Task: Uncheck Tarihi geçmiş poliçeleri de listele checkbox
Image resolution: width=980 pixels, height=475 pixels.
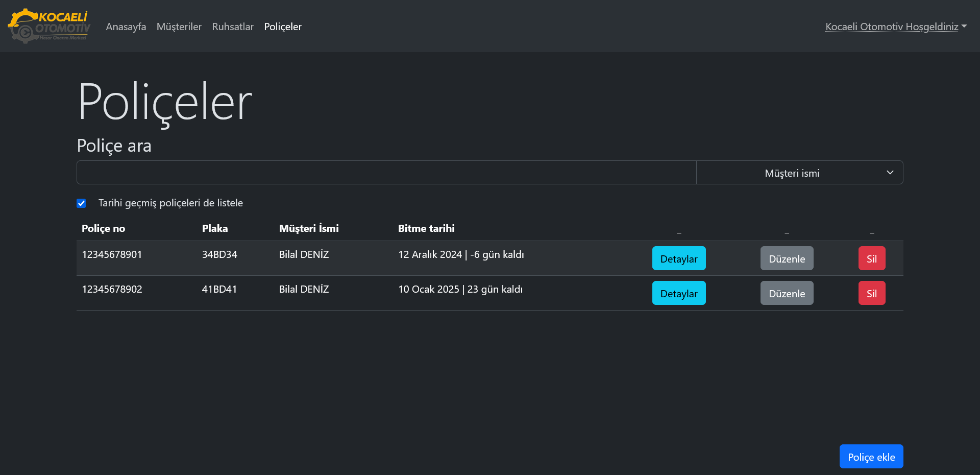Action: [81, 203]
